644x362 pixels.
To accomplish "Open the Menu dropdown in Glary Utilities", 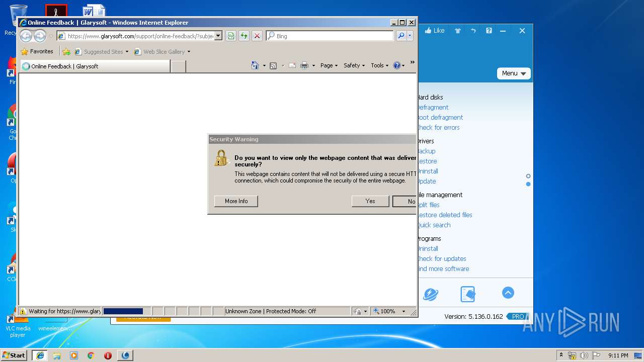I will pyautogui.click(x=514, y=73).
